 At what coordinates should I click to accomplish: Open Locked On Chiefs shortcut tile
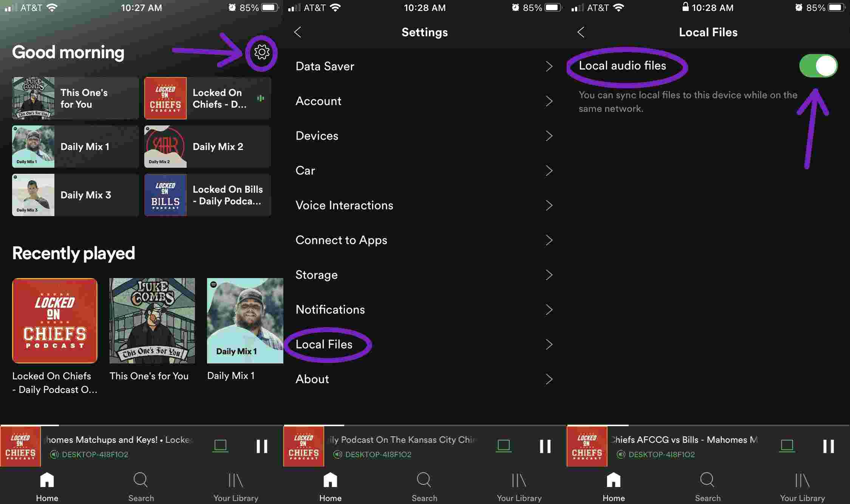208,98
